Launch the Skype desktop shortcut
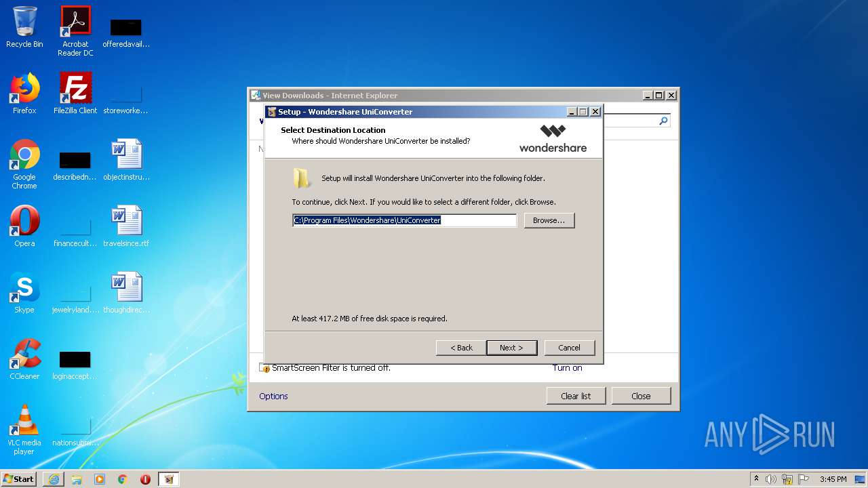This screenshot has height=488, width=868. pos(24,293)
